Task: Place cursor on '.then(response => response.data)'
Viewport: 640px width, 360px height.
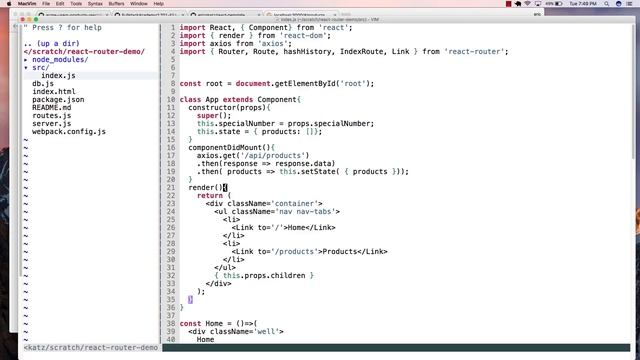Action: pos(266,164)
